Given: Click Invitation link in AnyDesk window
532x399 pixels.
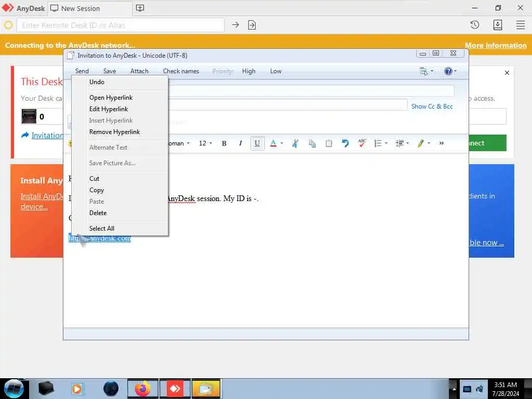Looking at the screenshot, I should tap(47, 136).
